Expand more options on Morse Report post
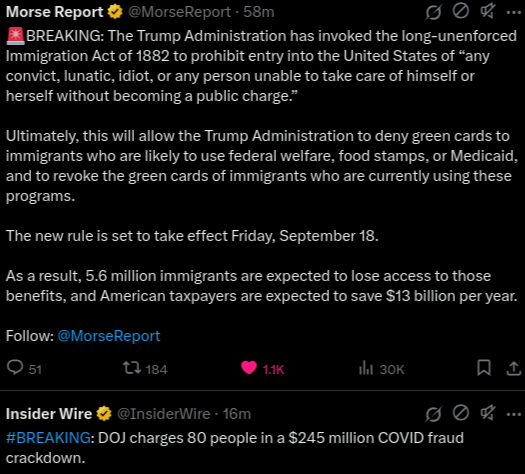 tap(514, 13)
